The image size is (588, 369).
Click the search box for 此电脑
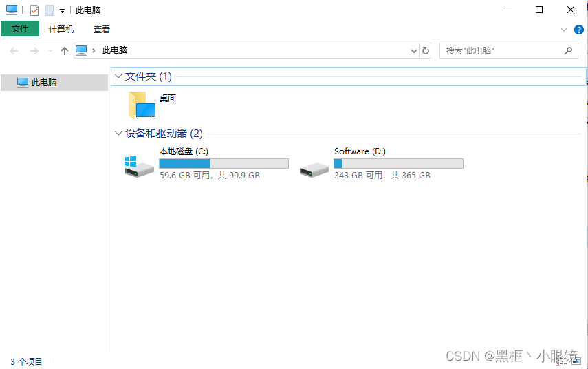click(508, 51)
